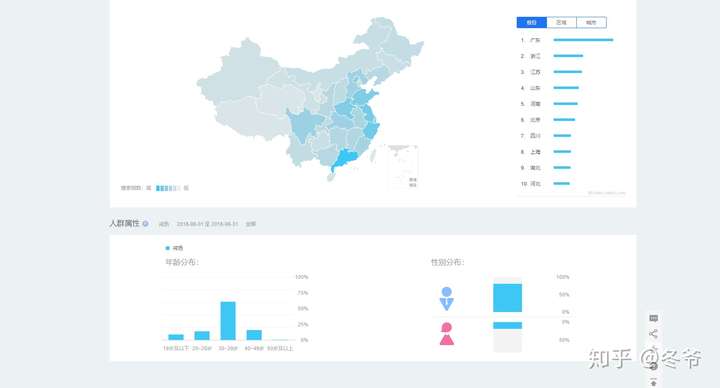Toggle the blue keyword legend marker
This screenshot has width=720, height=388.
(x=168, y=248)
